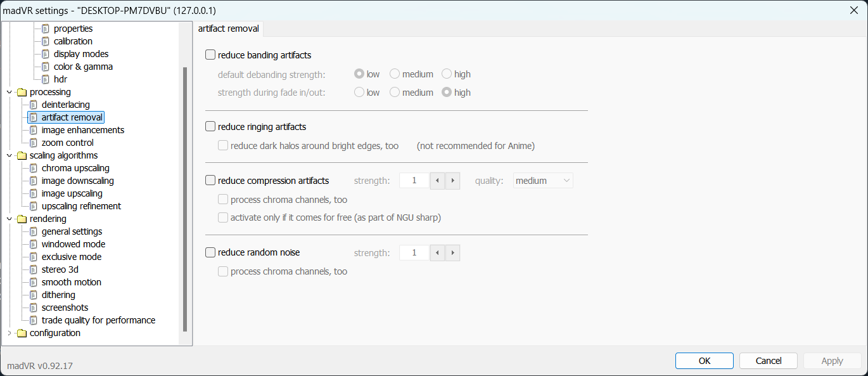Click the page icon next to dithering
Screen dimensions: 868x376
[x=34, y=295]
